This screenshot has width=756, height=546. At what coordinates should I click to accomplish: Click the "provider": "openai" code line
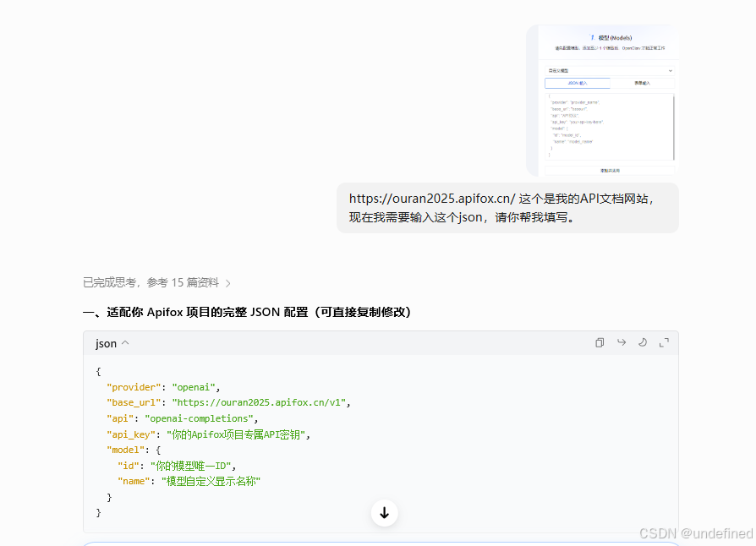pyautogui.click(x=163, y=387)
